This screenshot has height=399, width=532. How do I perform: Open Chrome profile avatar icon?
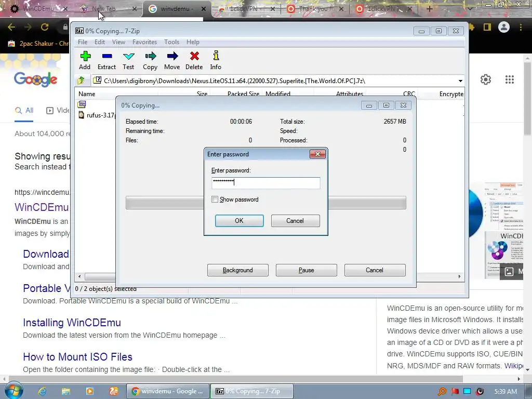pyautogui.click(x=504, y=27)
